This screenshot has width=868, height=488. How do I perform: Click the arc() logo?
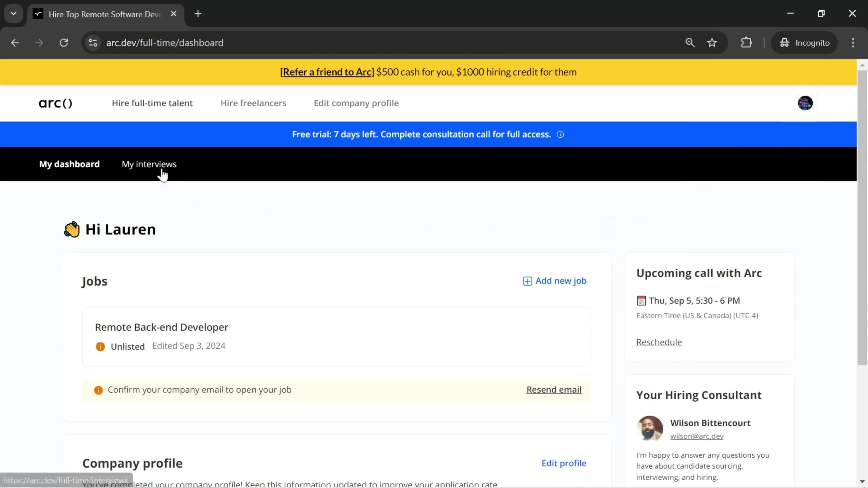tap(56, 103)
